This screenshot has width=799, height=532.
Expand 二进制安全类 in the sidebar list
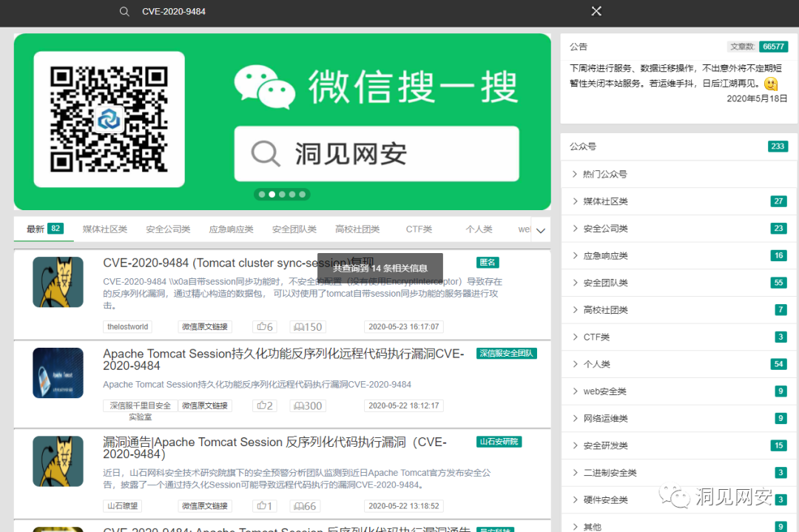pos(678,472)
